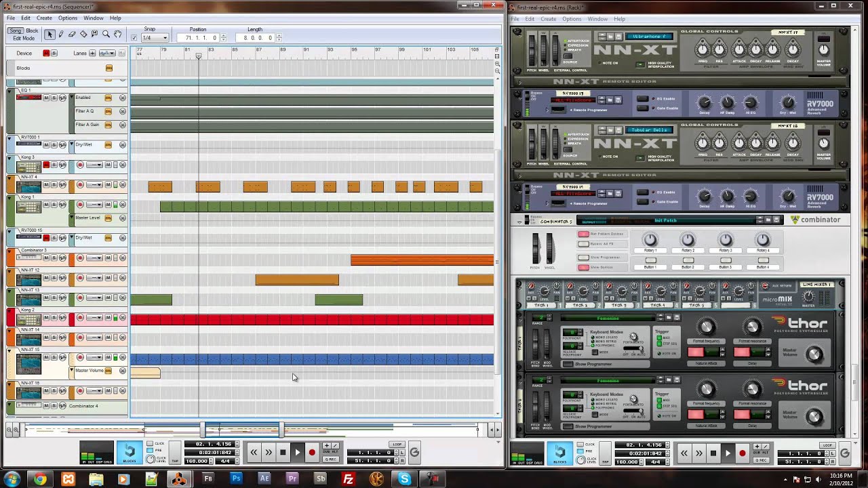This screenshot has height=488, width=868.
Task: Click Rewind in the sequencer transport
Action: pyautogui.click(x=254, y=452)
